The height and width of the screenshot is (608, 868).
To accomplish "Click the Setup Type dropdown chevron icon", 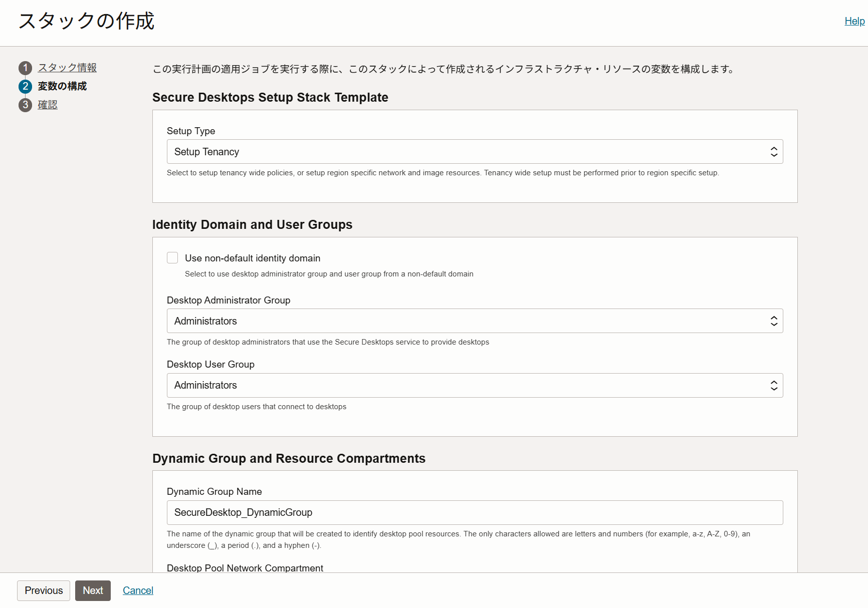I will tap(774, 151).
